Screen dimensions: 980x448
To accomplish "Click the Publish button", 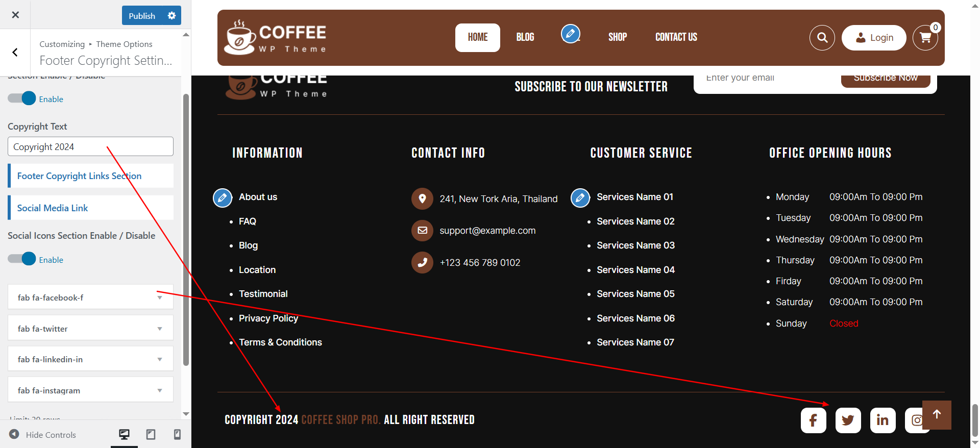I will (x=142, y=16).
